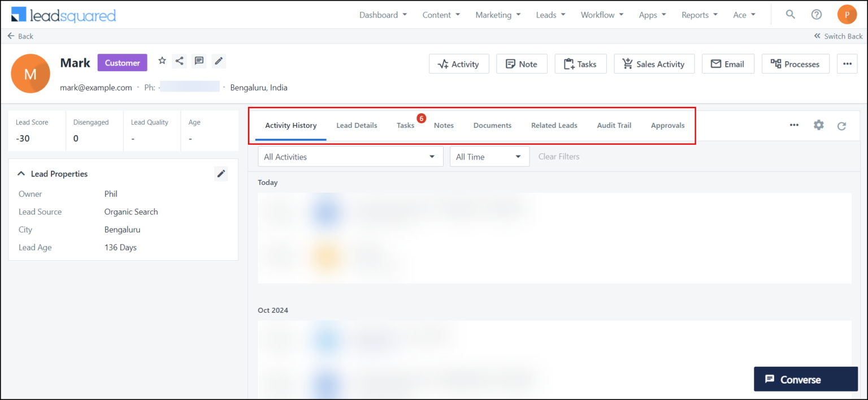Open user profile avatar in top right
This screenshot has width=868, height=400.
point(847,14)
